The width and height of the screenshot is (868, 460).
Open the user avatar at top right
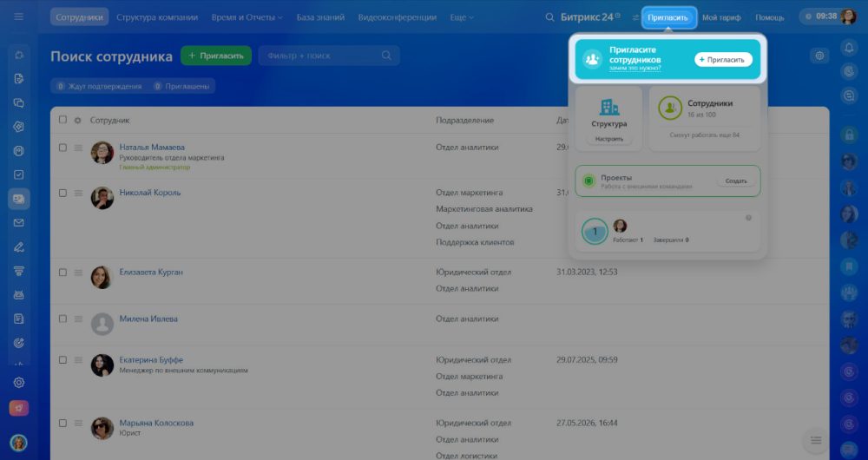pyautogui.click(x=848, y=16)
